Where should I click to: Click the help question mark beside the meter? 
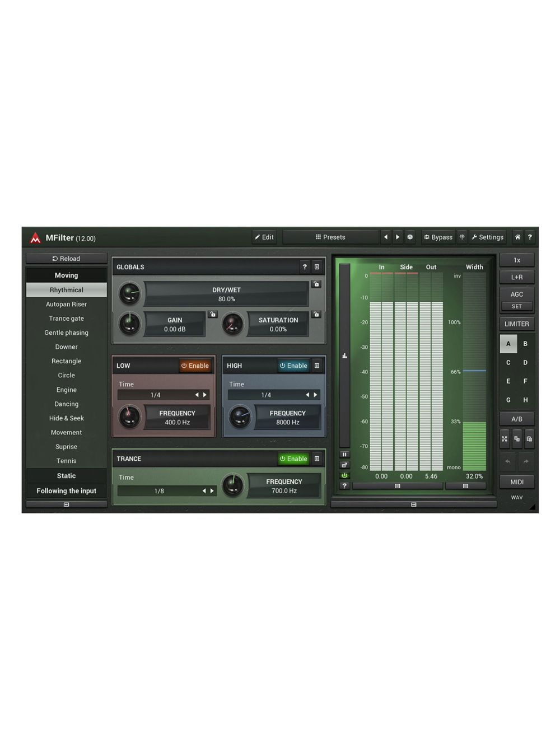[x=344, y=485]
